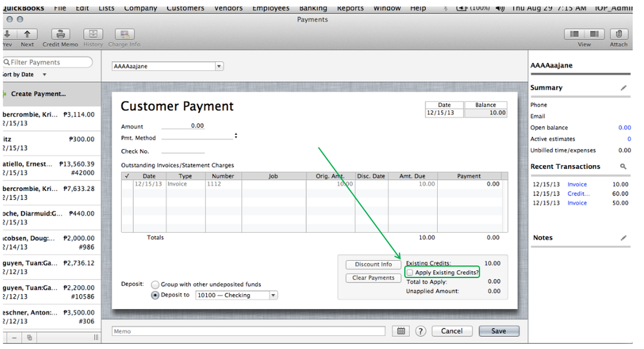Click the Check No. field
The image size is (644, 349).
[183, 151]
